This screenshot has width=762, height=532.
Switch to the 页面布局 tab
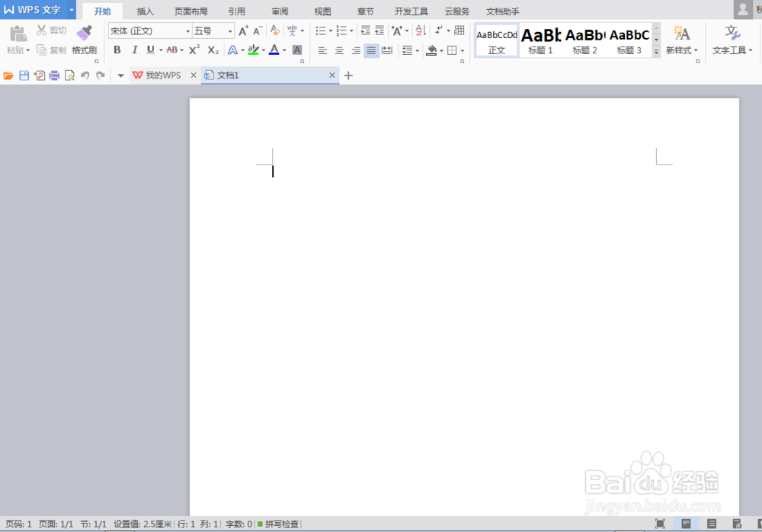pos(191,11)
